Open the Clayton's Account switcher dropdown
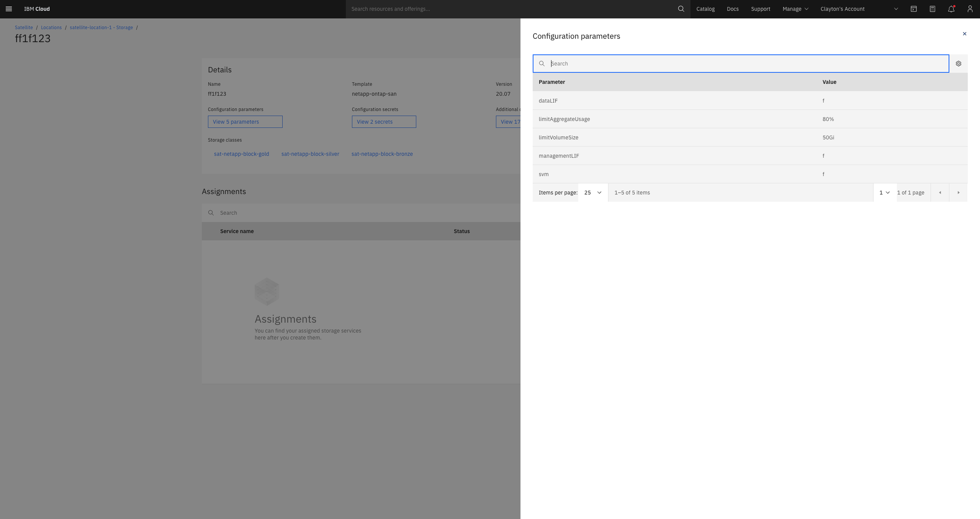Screen dimensions: 980x519 [858, 9]
